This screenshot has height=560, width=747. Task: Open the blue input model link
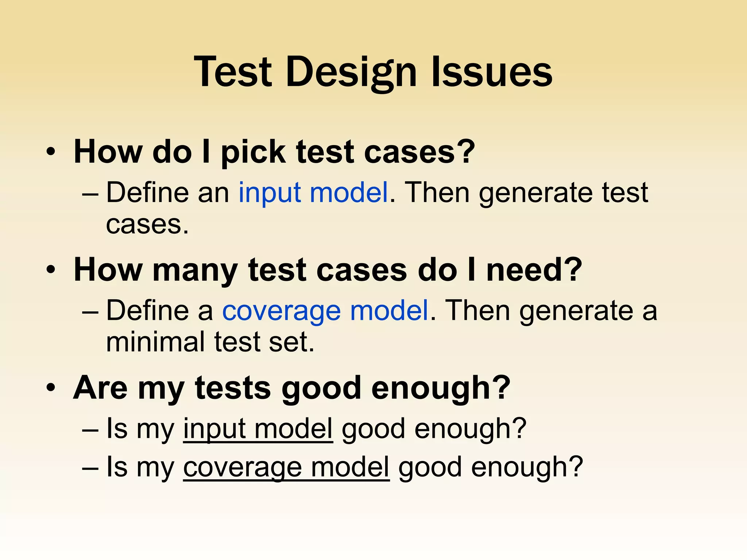313,192
